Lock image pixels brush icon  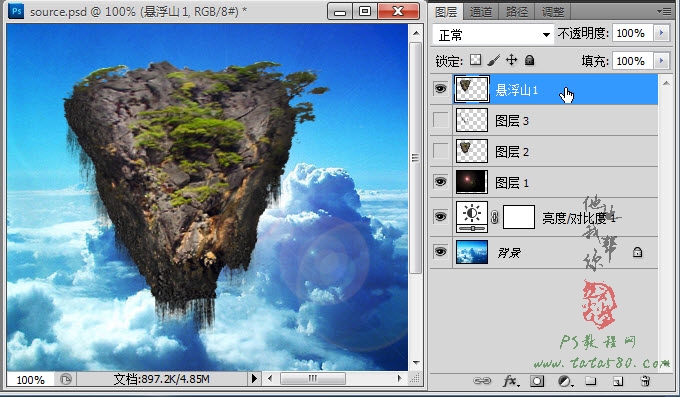point(494,60)
